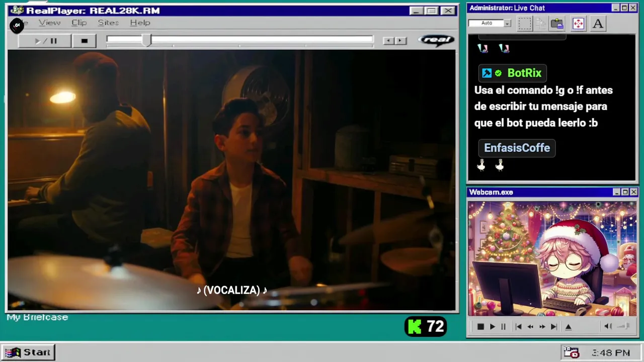This screenshot has height=362, width=644.
Task: Stop playback in RealPlayer
Action: (x=84, y=41)
